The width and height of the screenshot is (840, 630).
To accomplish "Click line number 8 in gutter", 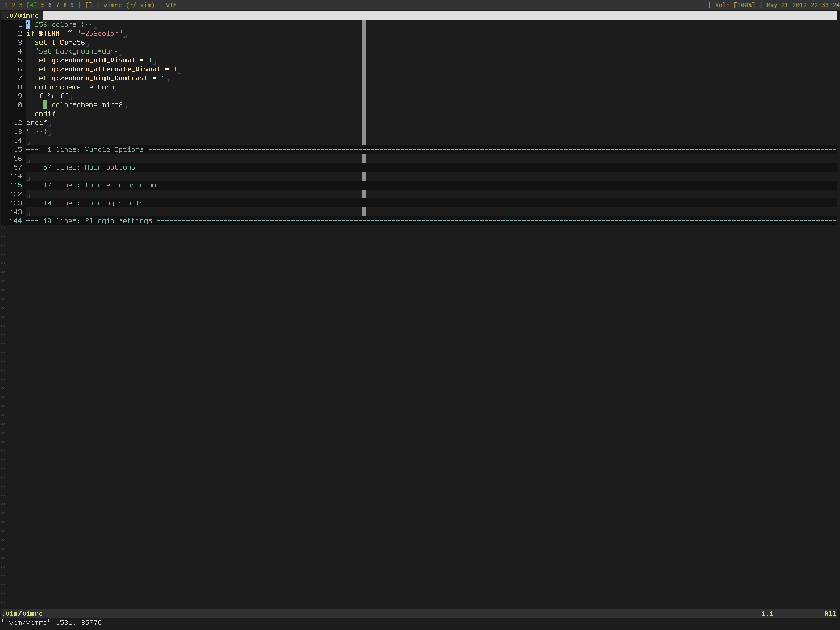I will click(x=20, y=87).
